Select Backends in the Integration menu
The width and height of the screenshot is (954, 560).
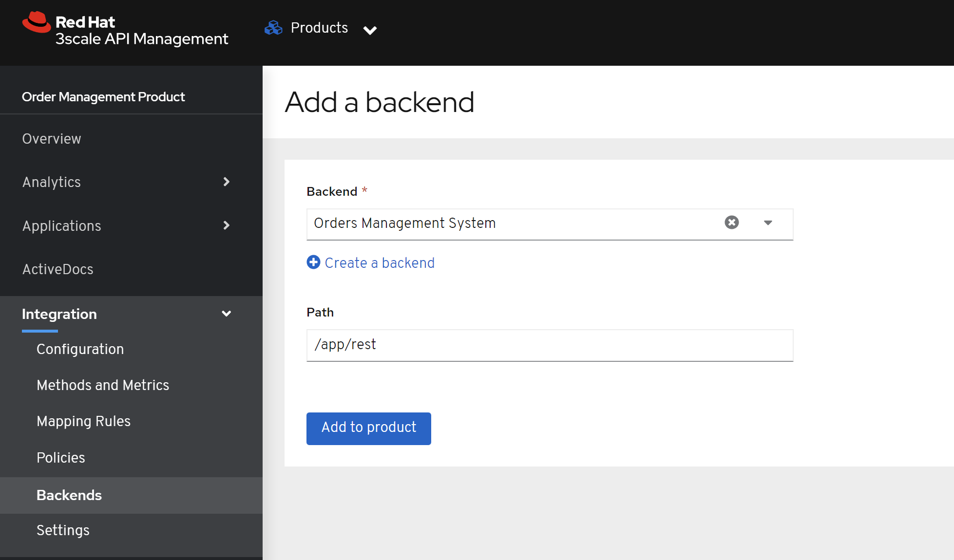69,495
